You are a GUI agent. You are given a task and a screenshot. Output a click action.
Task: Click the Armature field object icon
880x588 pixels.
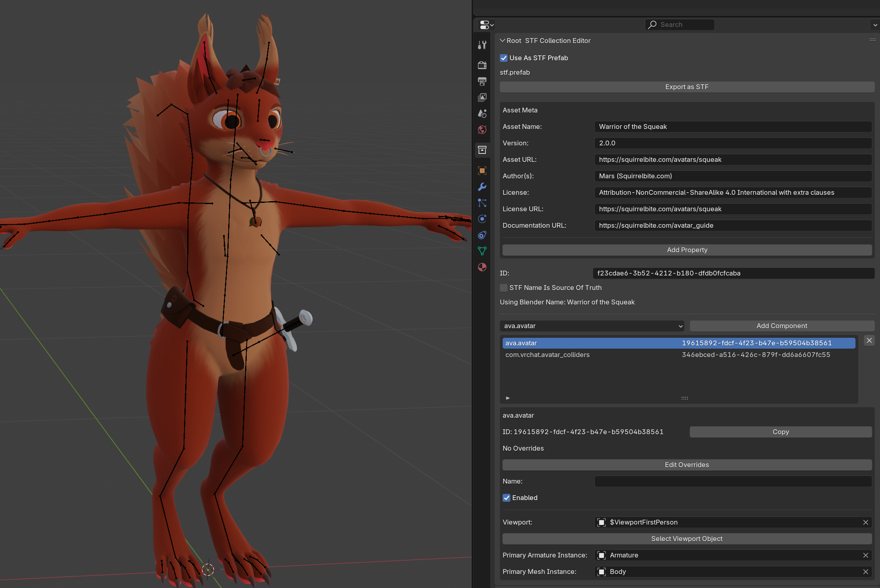click(602, 555)
